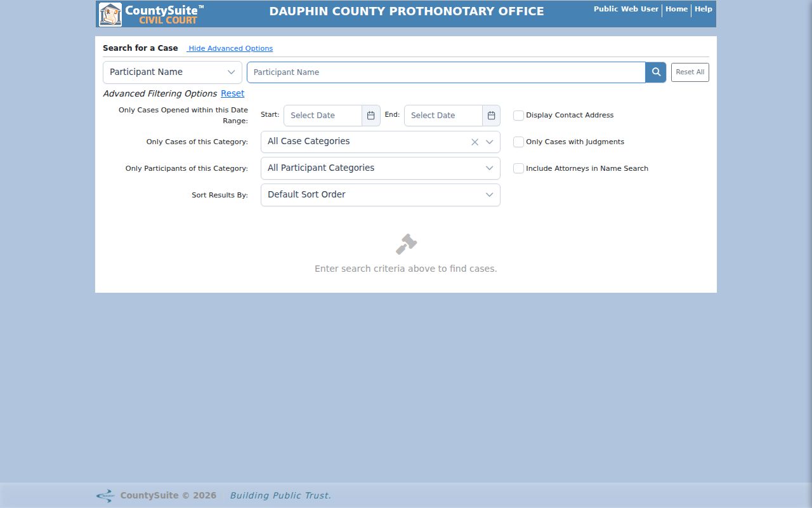Click Hide Advanced Options link
This screenshot has height=508, width=812.
coord(230,49)
